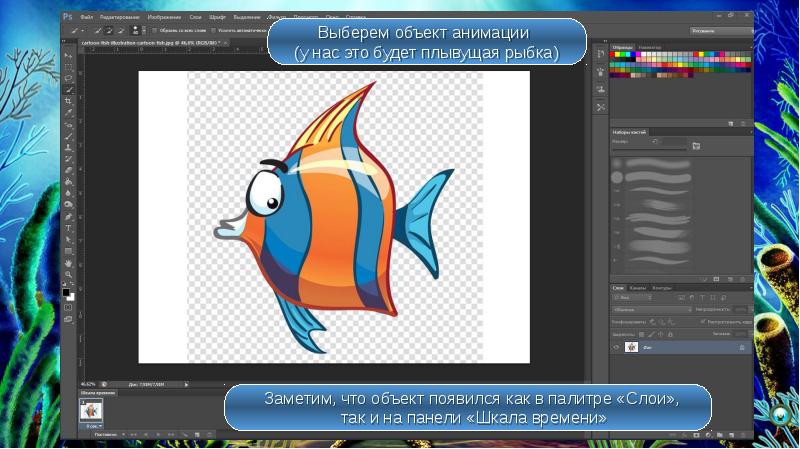The width and height of the screenshot is (800, 449).
Task: Select the Zoom tool
Action: [68, 274]
